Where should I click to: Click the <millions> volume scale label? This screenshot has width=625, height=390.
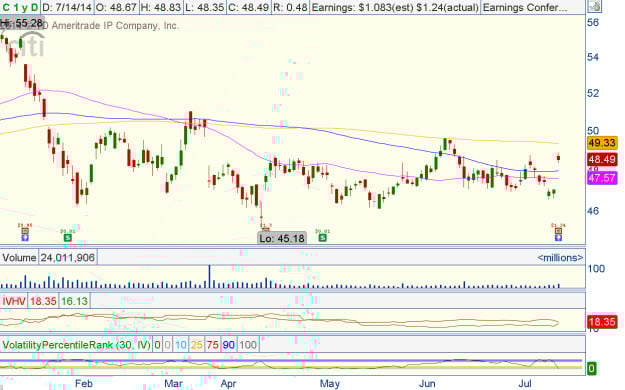560,258
